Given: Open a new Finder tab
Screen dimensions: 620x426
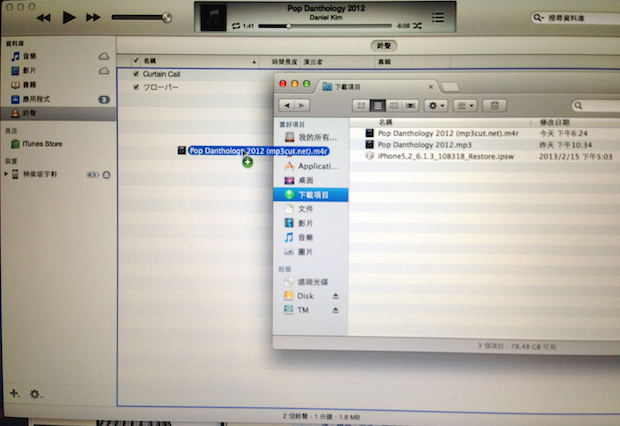Looking at the screenshot, I should (450, 87).
